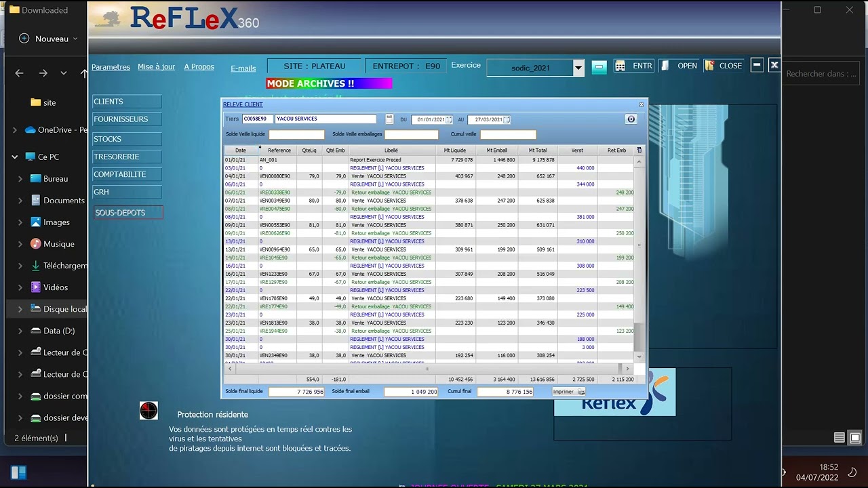This screenshot has width=868, height=488.
Task: Expand the Téléchargements tree node
Action: (20, 265)
